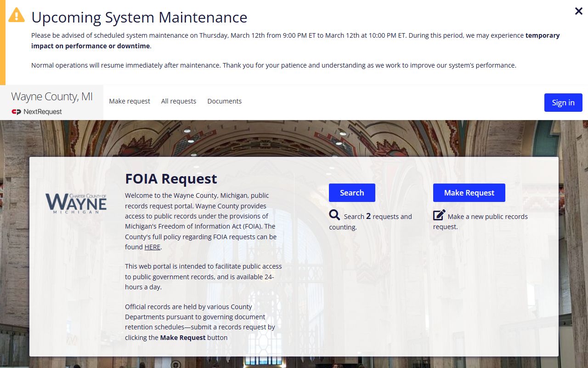Open the Make request menu item
Image resolution: width=588 pixels, height=368 pixels.
[130, 101]
